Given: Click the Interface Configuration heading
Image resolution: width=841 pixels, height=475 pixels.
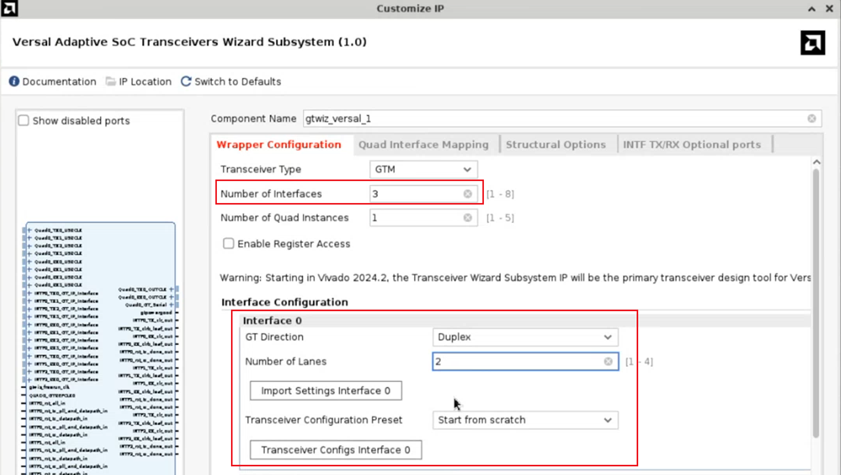Looking at the screenshot, I should (x=285, y=302).
